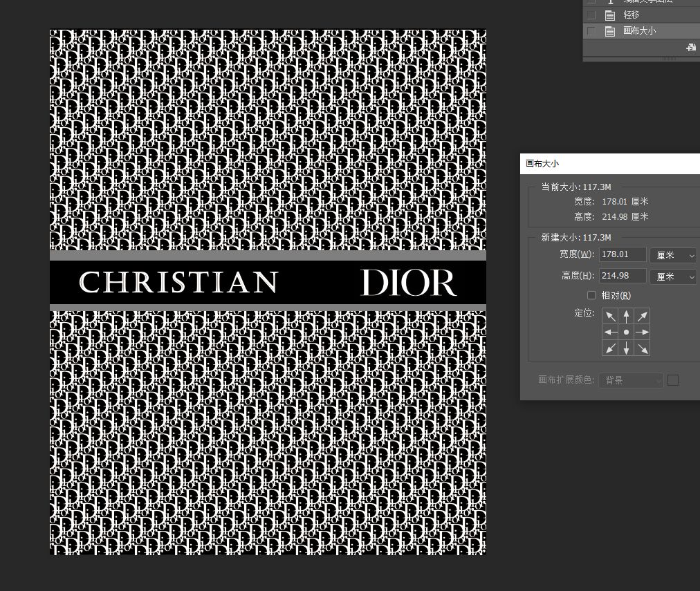The height and width of the screenshot is (591, 700).
Task: Click the 当前大小: 117.3M label
Action: coord(576,187)
